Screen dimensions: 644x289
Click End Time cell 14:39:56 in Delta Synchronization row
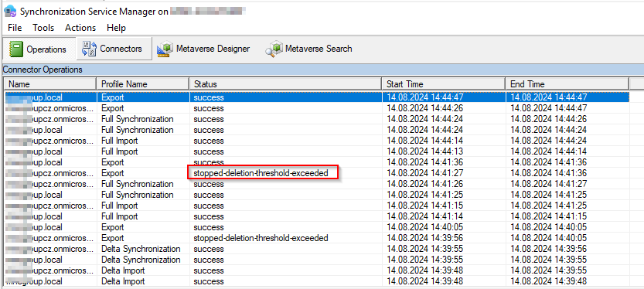[549, 249]
